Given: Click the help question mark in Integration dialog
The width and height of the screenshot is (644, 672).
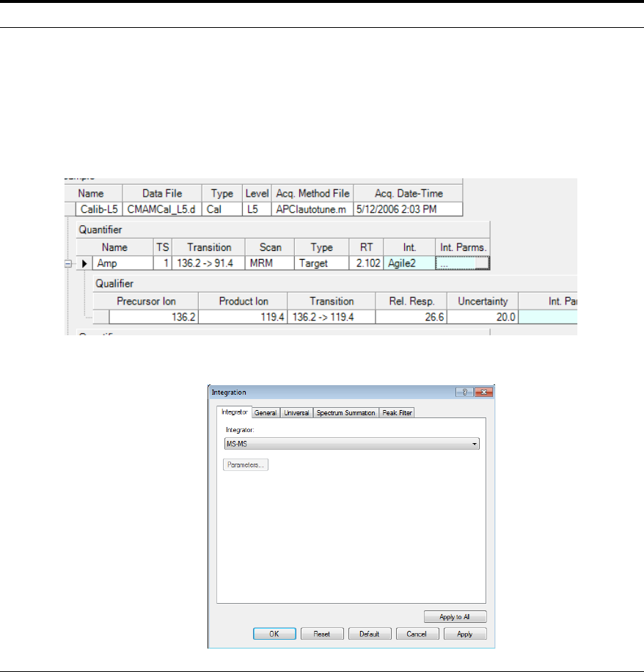Looking at the screenshot, I should point(464,392).
